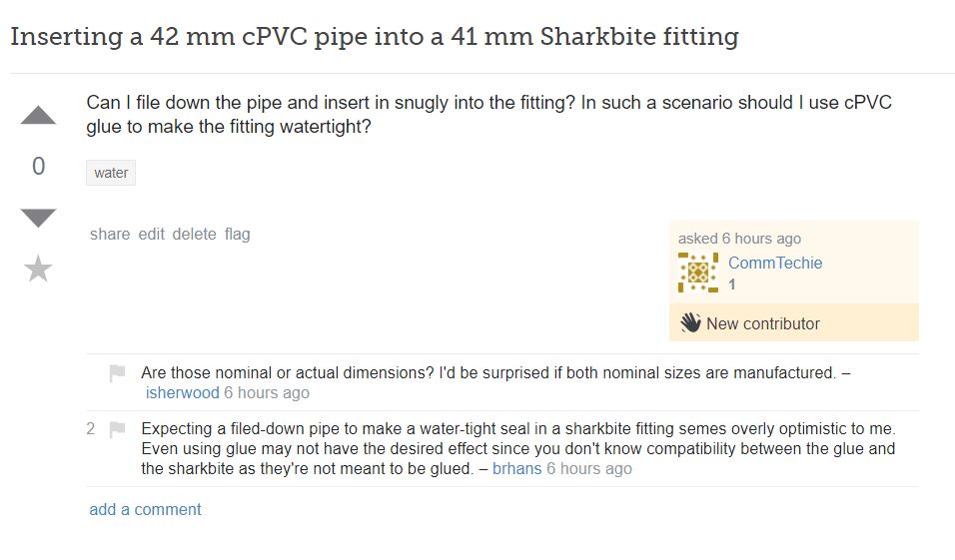Click add a comment

(145, 509)
